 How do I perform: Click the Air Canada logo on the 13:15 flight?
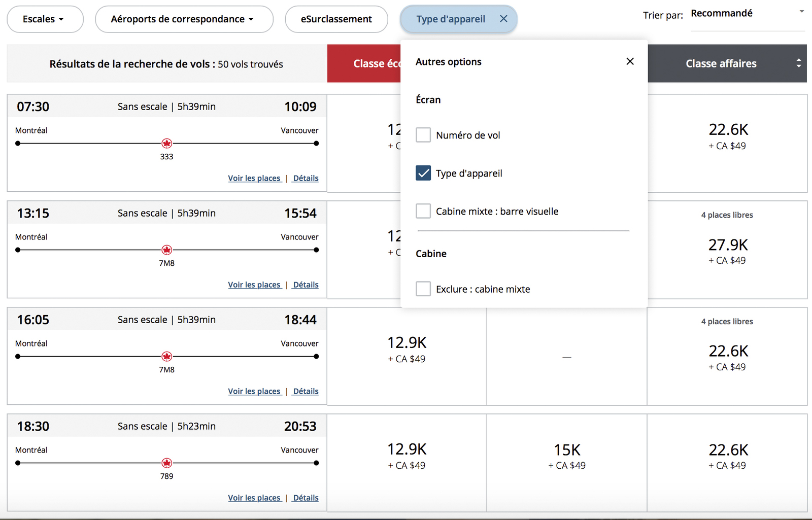coord(166,250)
